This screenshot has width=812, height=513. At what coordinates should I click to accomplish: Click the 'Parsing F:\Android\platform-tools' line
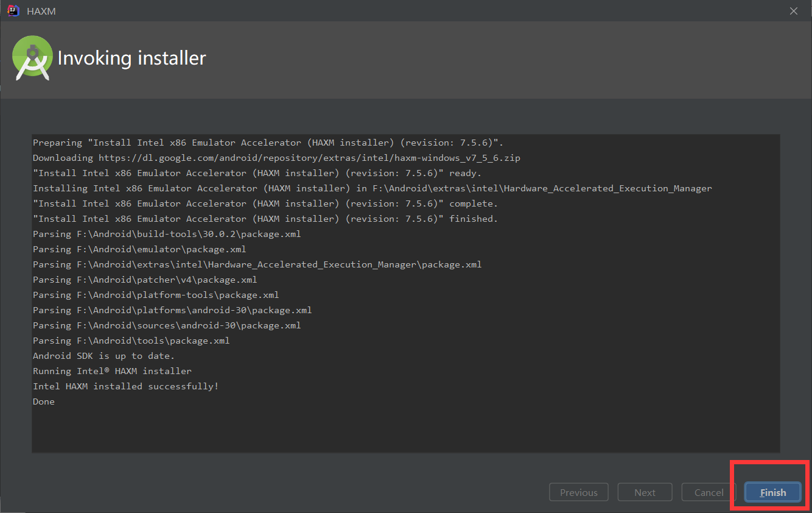[156, 295]
